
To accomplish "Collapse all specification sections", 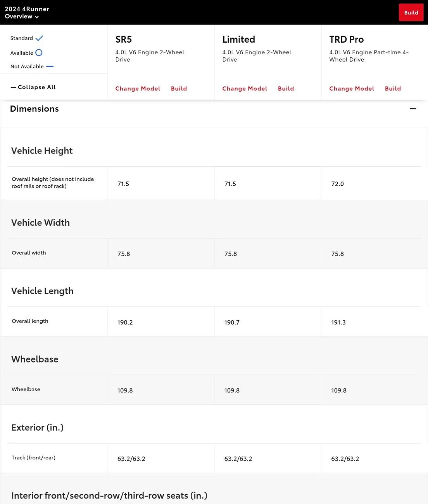I will (x=33, y=87).
